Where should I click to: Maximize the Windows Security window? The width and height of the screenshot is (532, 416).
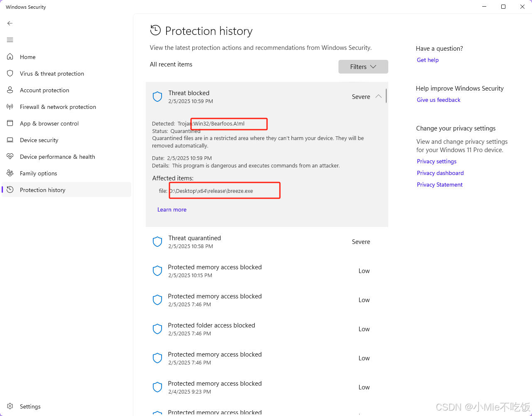coord(503,7)
